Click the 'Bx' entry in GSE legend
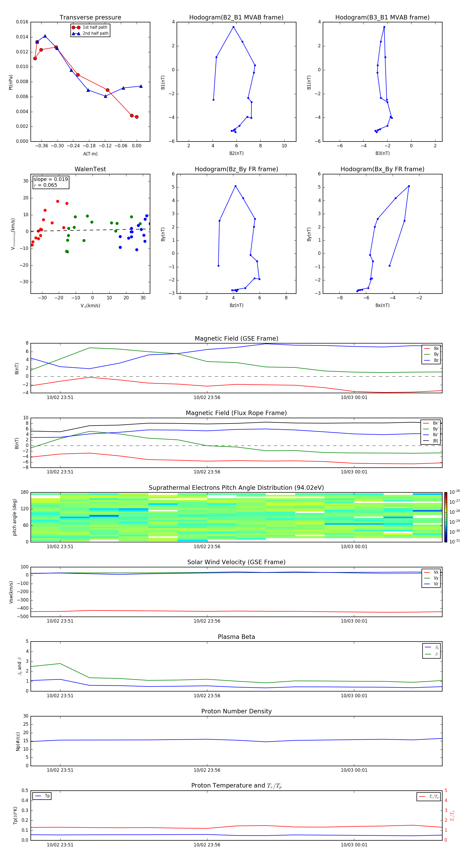This screenshot has width=473, height=868. 431,349
